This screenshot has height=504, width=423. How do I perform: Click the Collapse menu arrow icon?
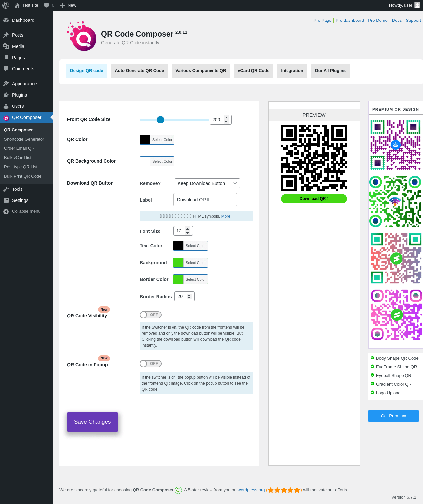[6, 212]
